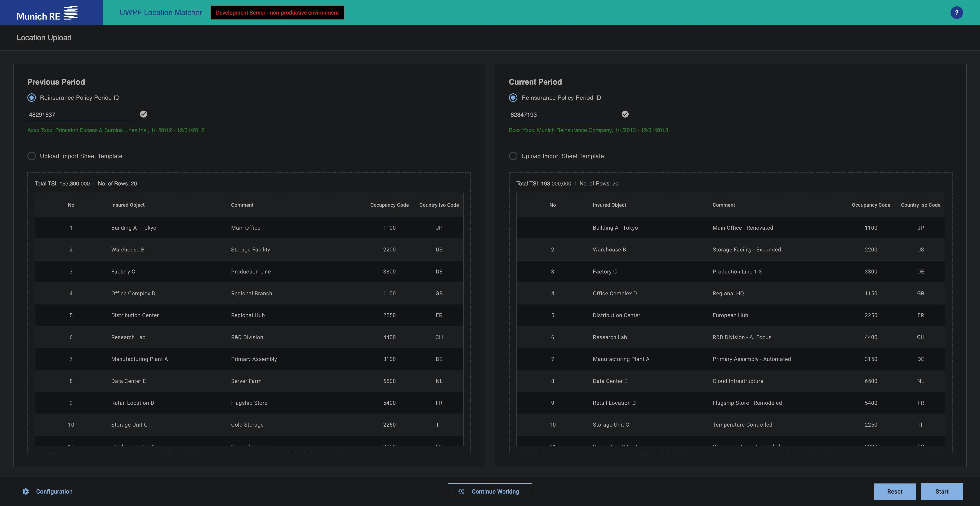Select the Data Center E row in Previous Period
This screenshot has width=980, height=506.
[x=128, y=381]
